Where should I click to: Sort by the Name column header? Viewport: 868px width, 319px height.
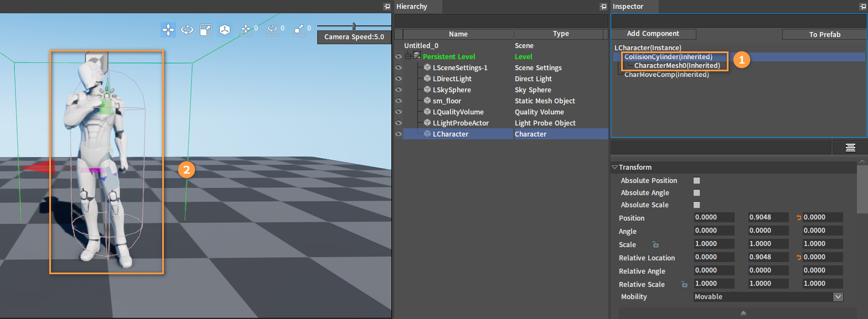(x=458, y=34)
